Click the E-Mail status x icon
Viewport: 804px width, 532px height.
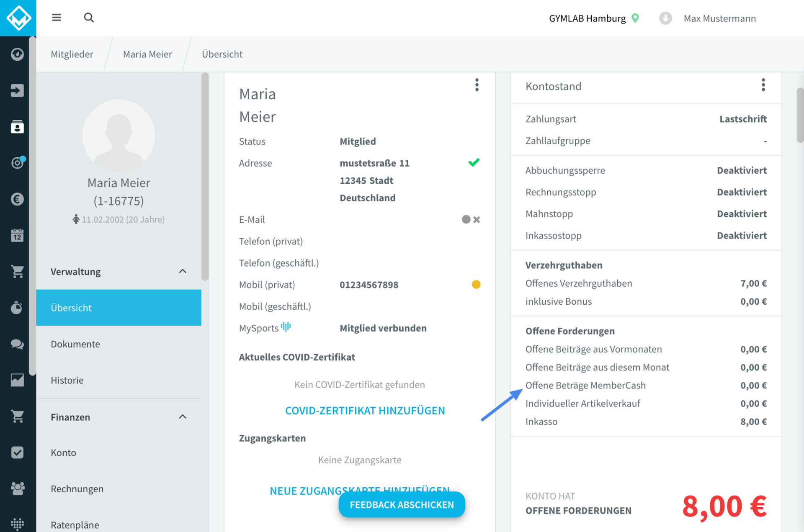[477, 219]
